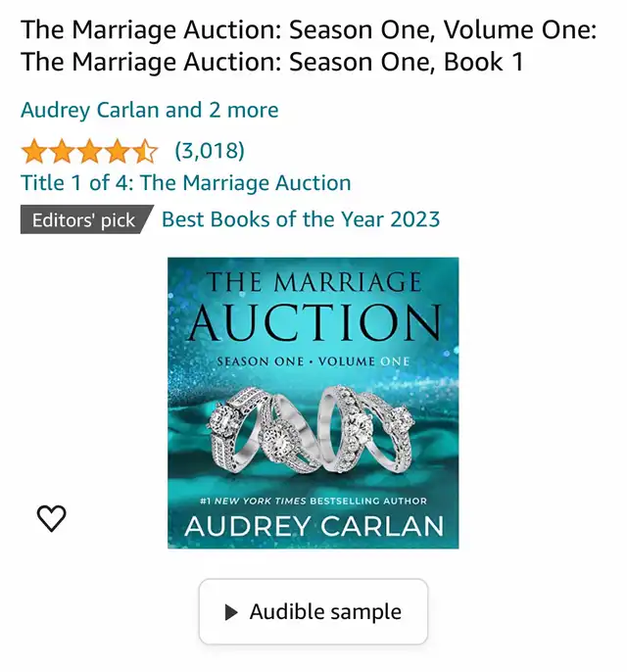The height and width of the screenshot is (672, 627).
Task: Click 'AUDREY CARLAN' name on the cover art
Action: click(313, 526)
